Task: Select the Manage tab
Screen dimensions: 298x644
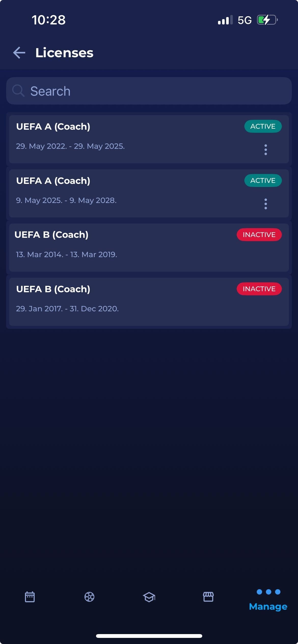Action: click(x=268, y=600)
